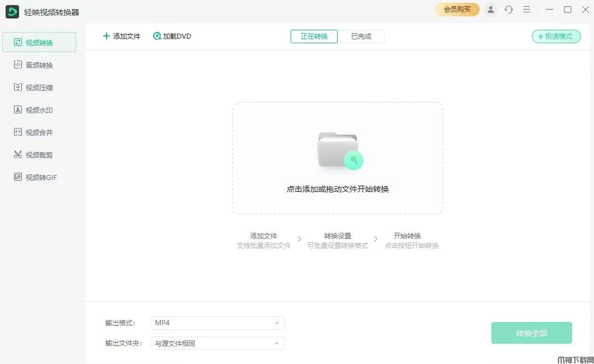
Task: Click 添加文件 to add files
Action: 122,36
